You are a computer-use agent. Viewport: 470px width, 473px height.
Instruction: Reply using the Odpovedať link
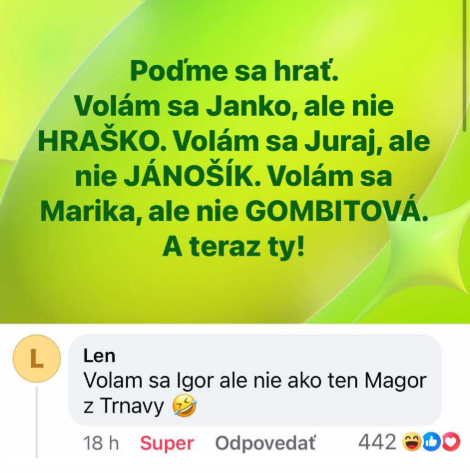265,443
